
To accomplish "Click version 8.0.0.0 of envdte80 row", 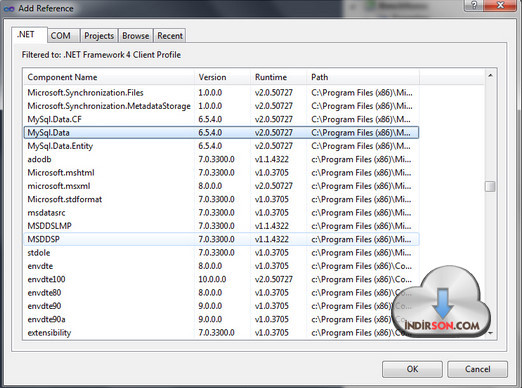I will point(210,293).
